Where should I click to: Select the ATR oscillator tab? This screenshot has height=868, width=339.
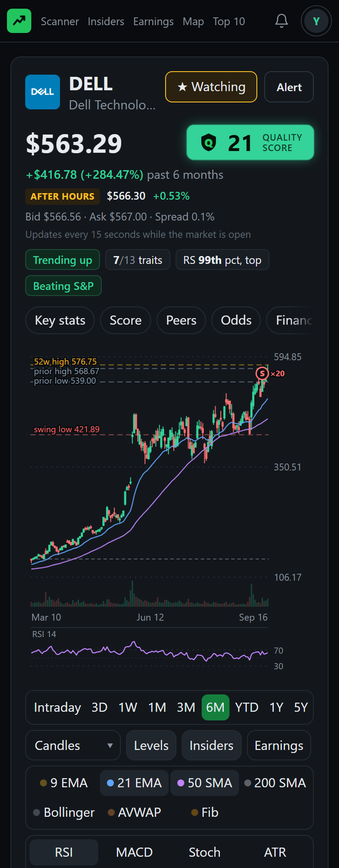click(275, 852)
